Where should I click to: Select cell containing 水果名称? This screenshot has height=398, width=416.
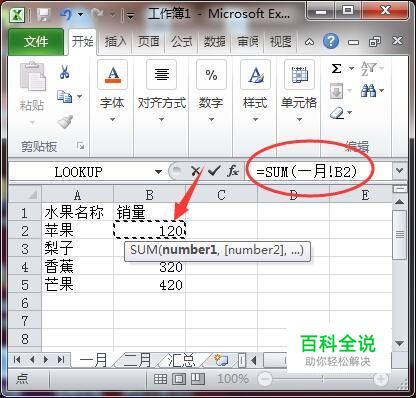coord(77,212)
